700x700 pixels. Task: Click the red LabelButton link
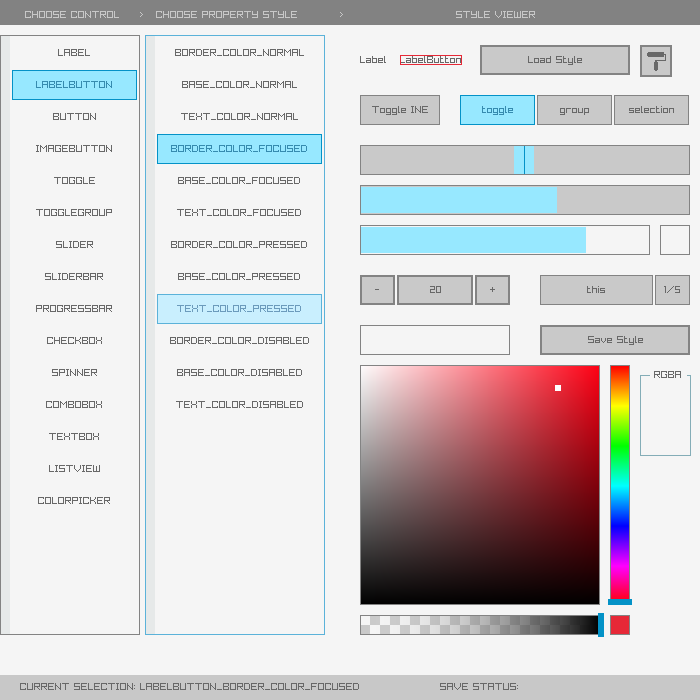pos(431,60)
